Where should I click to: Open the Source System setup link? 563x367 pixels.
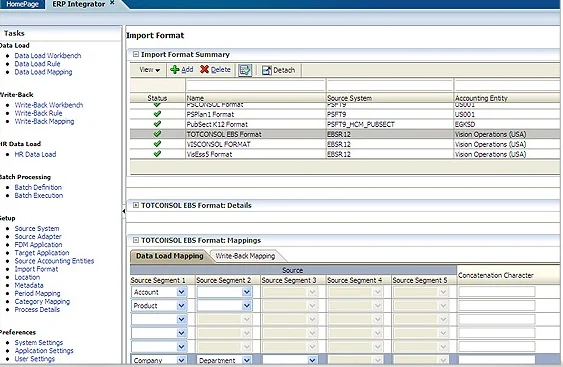[x=37, y=228]
